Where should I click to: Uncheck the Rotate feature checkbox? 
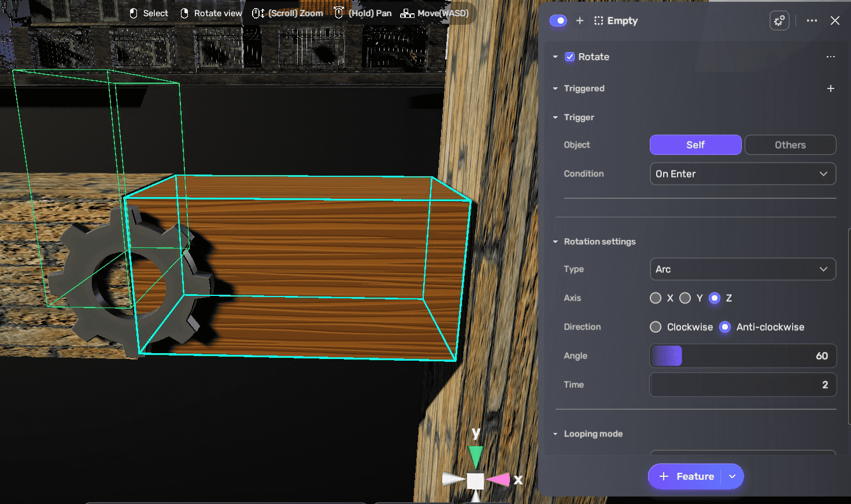tap(570, 57)
